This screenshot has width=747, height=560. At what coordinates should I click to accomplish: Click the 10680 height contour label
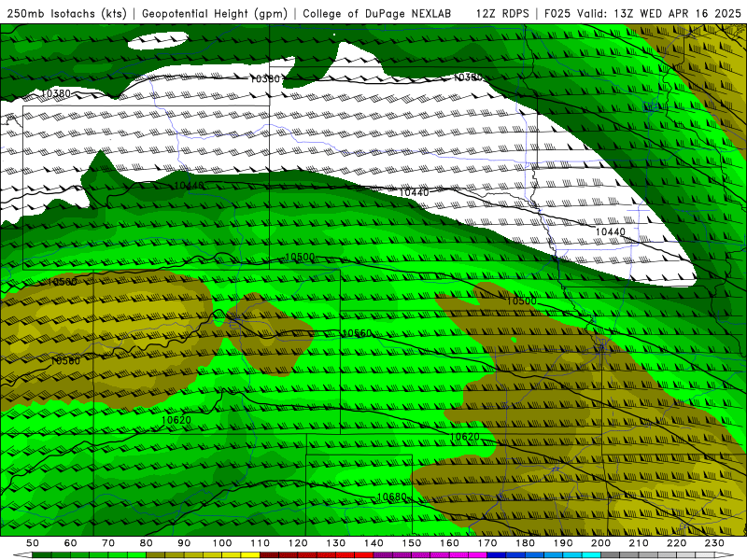coord(391,497)
